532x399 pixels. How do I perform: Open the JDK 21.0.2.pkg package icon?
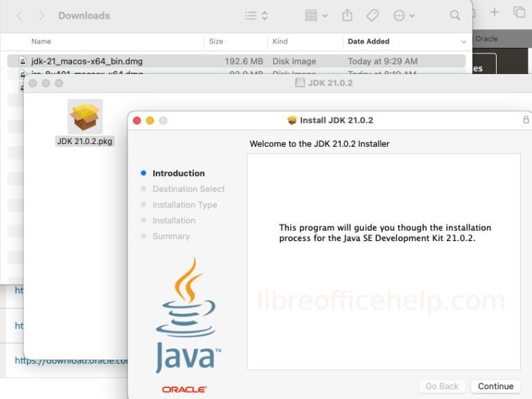pos(85,116)
